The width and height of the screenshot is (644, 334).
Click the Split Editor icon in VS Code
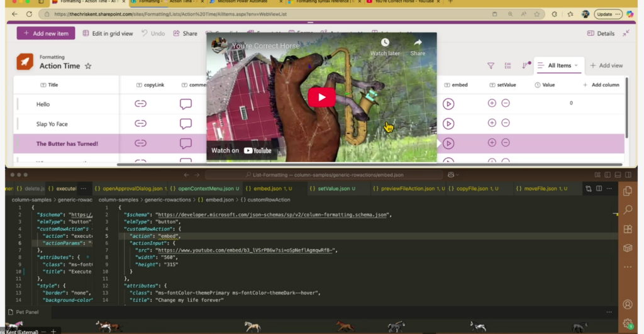click(599, 189)
